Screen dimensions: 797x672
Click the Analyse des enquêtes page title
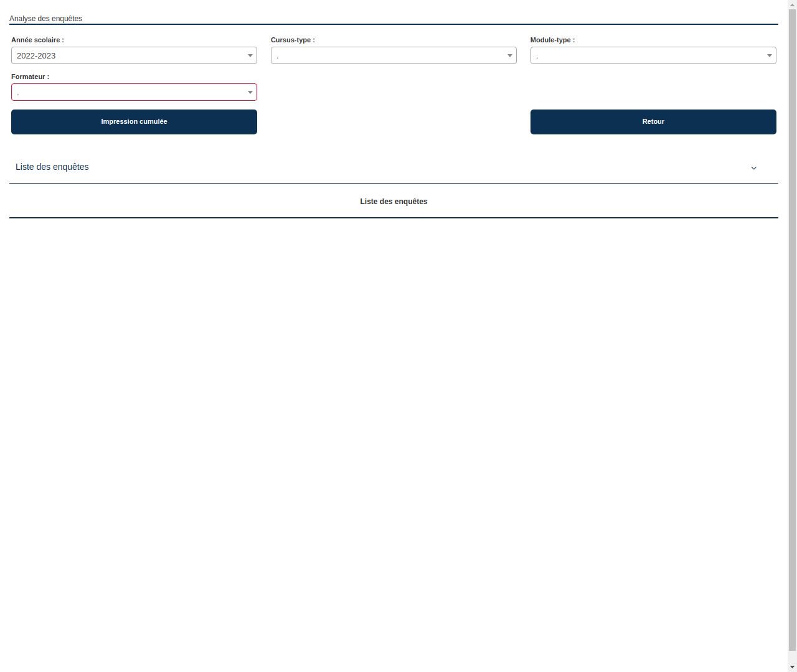pyautogui.click(x=46, y=19)
